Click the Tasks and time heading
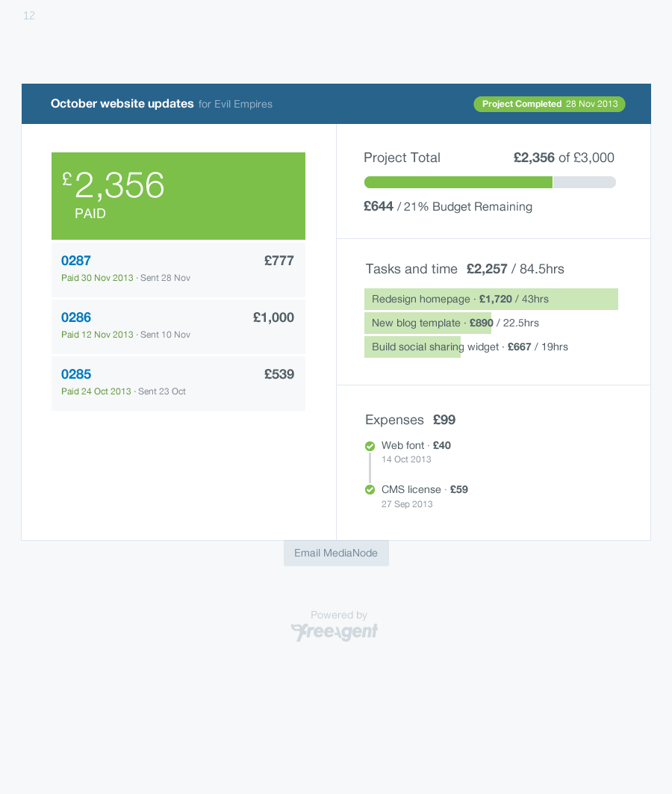This screenshot has height=794, width=672. tap(411, 269)
